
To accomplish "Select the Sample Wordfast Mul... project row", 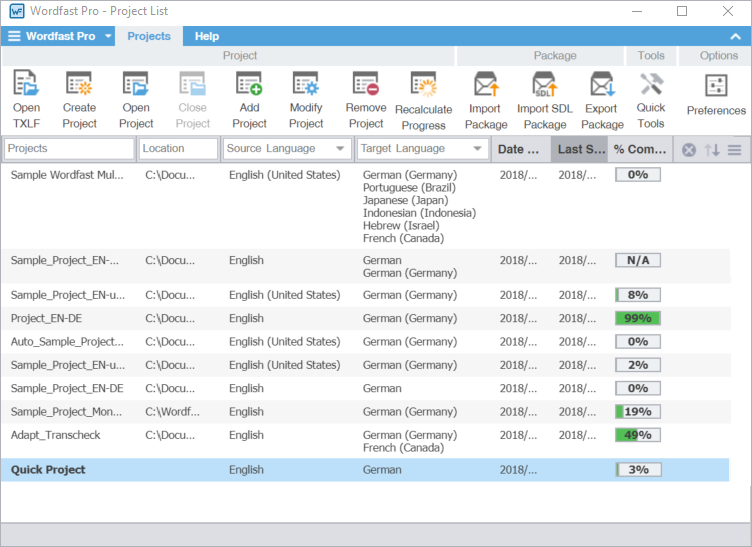I will point(365,207).
